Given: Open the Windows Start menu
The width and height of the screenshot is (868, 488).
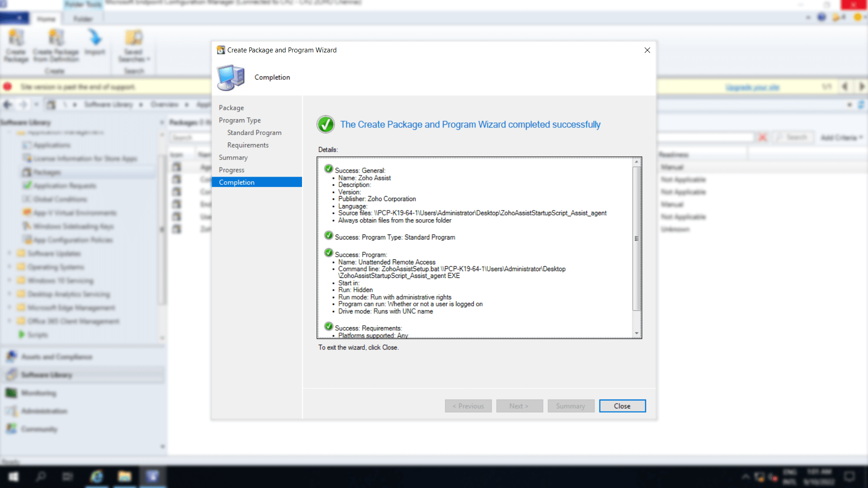Looking at the screenshot, I should pyautogui.click(x=14, y=476).
